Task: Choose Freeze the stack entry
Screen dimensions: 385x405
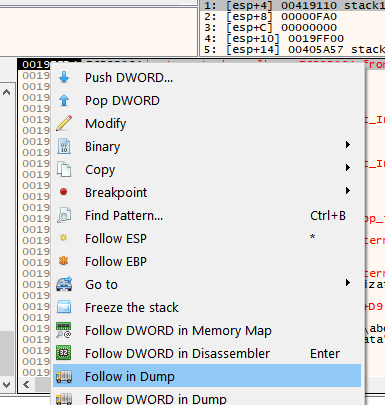Action: 207,307
